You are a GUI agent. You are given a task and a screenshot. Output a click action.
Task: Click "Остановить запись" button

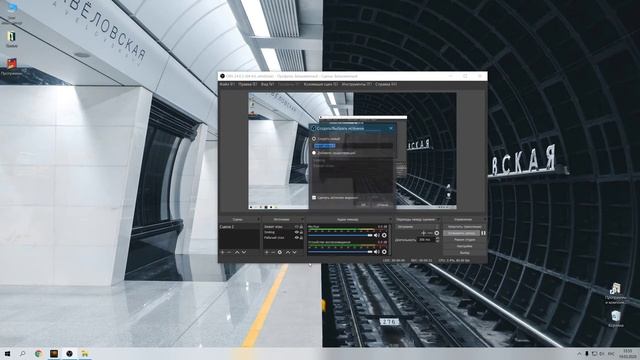pos(462,233)
